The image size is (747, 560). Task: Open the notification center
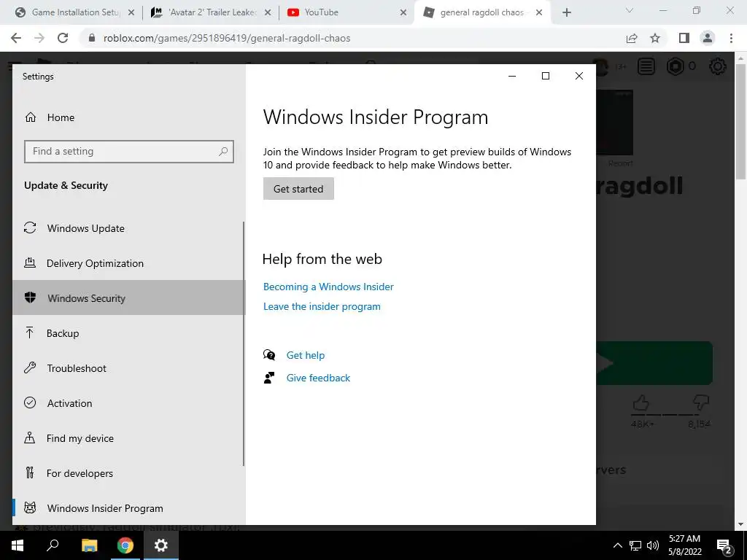[x=724, y=545]
